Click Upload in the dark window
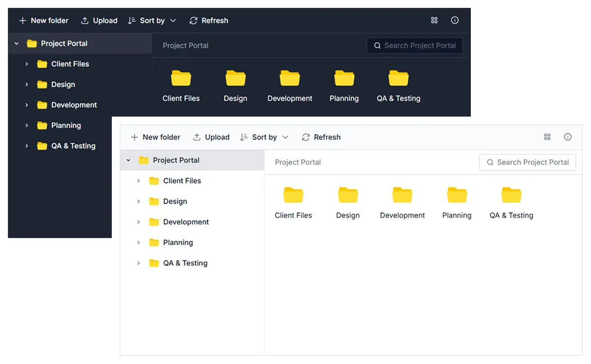 [99, 21]
